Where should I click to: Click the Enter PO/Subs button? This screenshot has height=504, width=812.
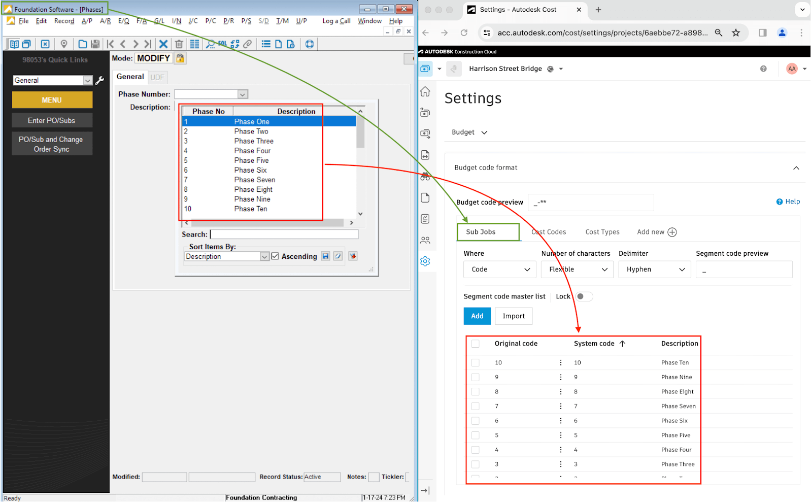coord(52,120)
